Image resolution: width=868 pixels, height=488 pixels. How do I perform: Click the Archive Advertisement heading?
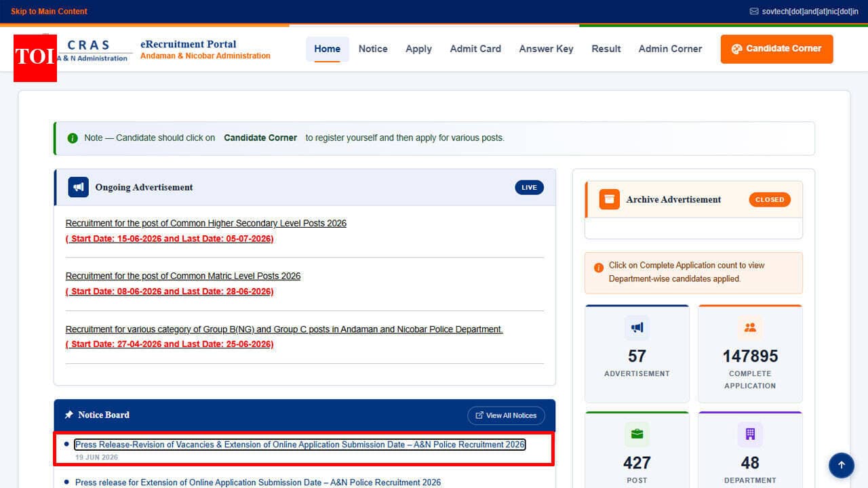point(673,199)
